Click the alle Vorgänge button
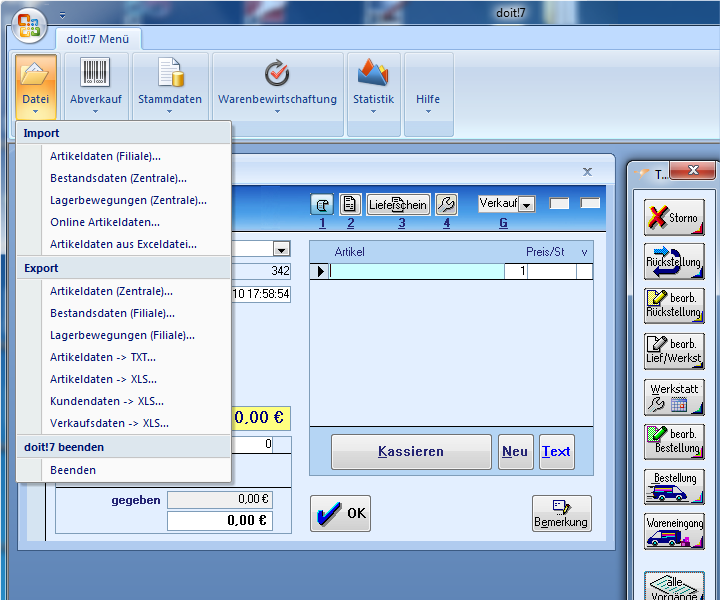The width and height of the screenshot is (720, 600). [x=674, y=586]
